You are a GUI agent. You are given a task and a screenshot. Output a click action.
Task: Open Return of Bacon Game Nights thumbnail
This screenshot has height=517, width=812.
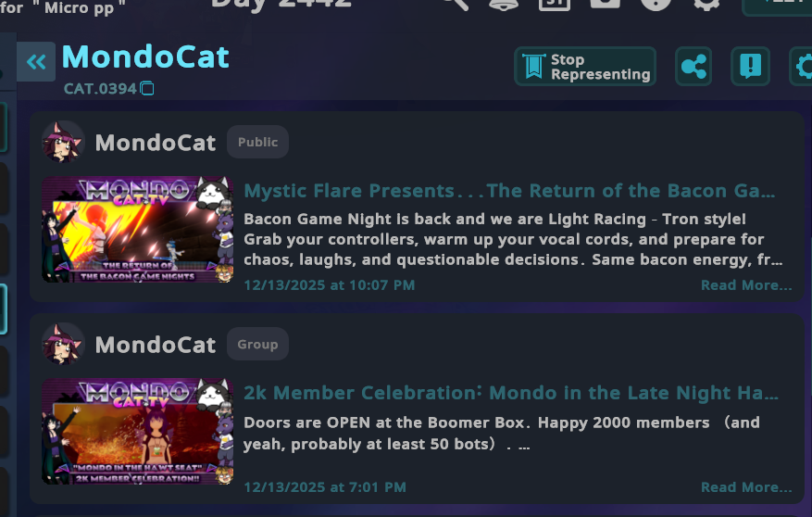coord(138,230)
